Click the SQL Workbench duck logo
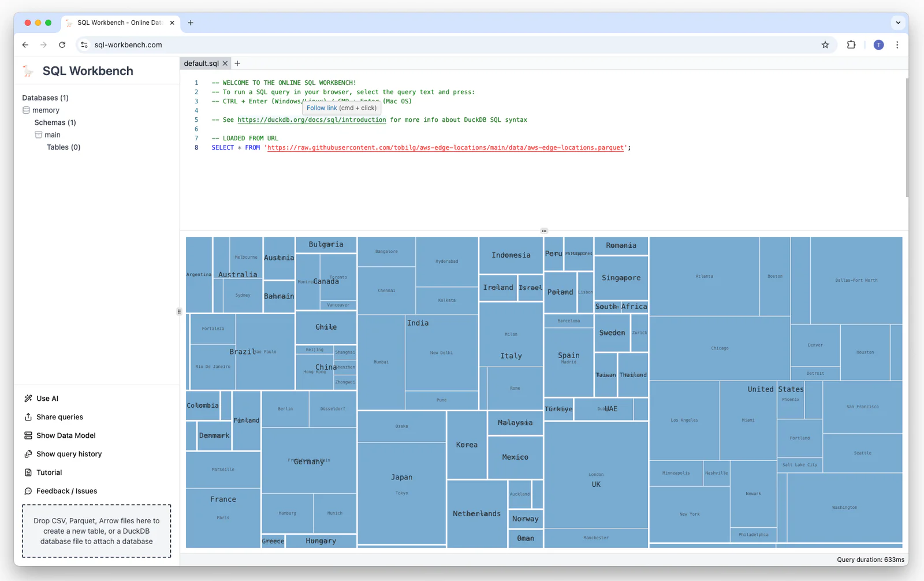This screenshot has height=581, width=924. (28, 71)
